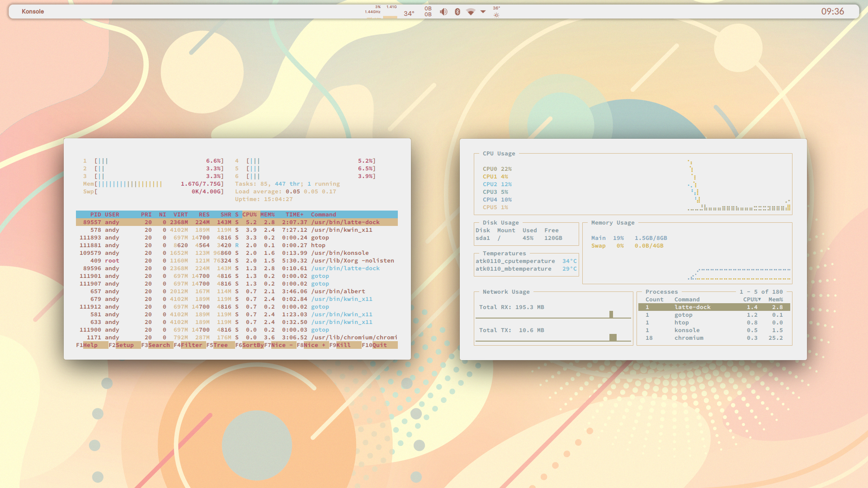The width and height of the screenshot is (868, 488).
Task: Click the 0B network speed widget
Action: click(x=428, y=12)
